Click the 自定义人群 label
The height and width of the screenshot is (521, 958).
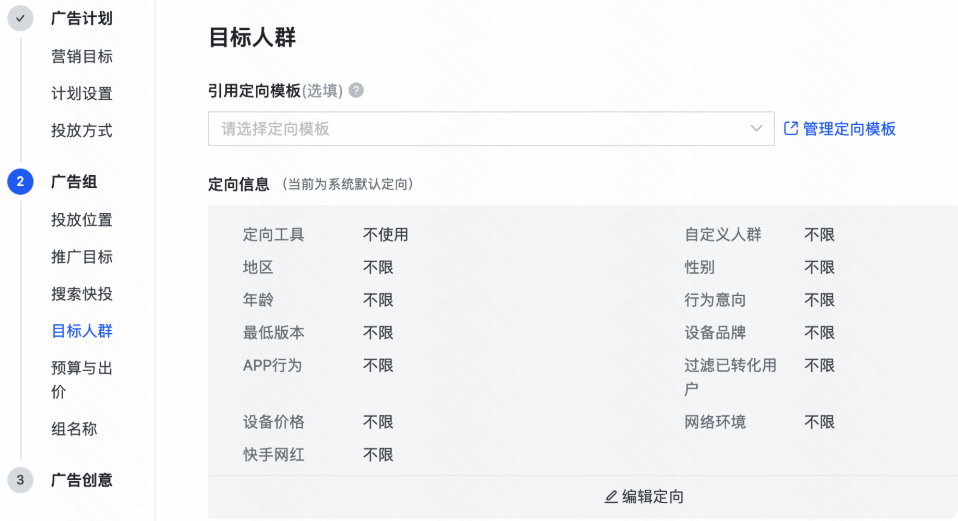point(723,235)
